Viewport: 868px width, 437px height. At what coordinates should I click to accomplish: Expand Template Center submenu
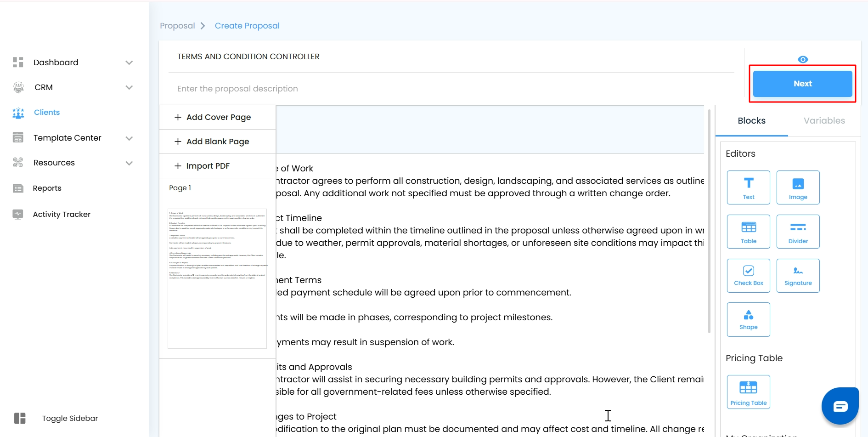129,138
